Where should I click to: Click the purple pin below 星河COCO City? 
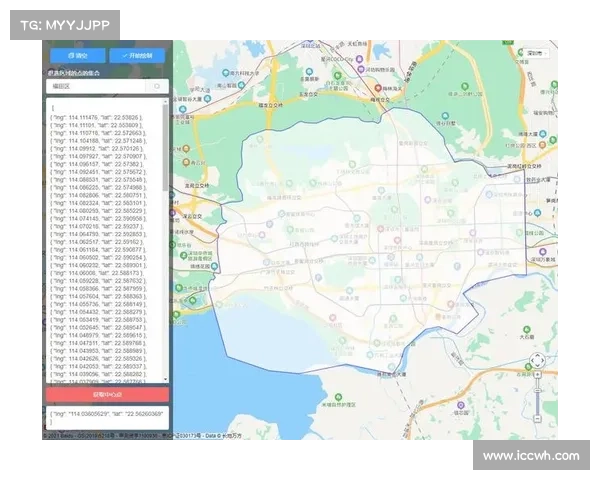pyautogui.click(x=360, y=69)
